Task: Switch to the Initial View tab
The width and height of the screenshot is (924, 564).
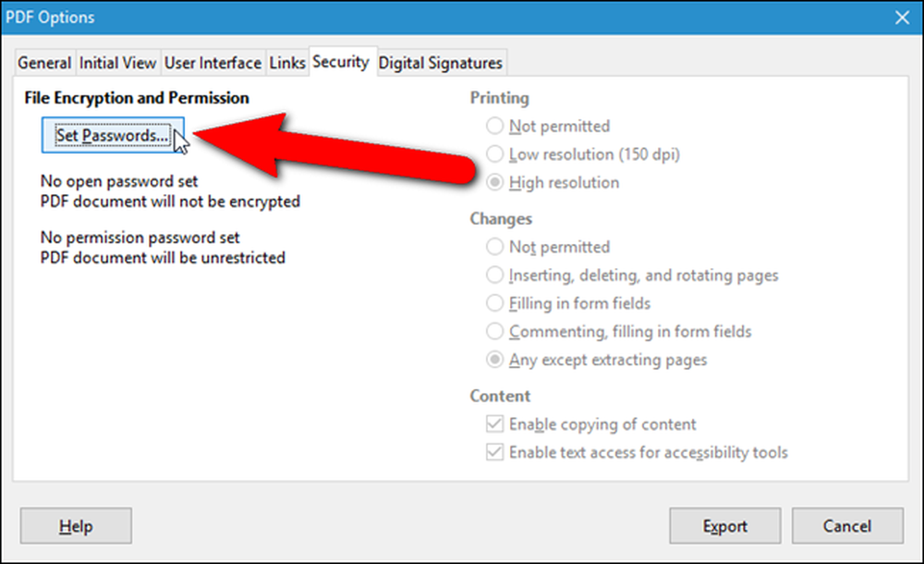Action: 118,63
